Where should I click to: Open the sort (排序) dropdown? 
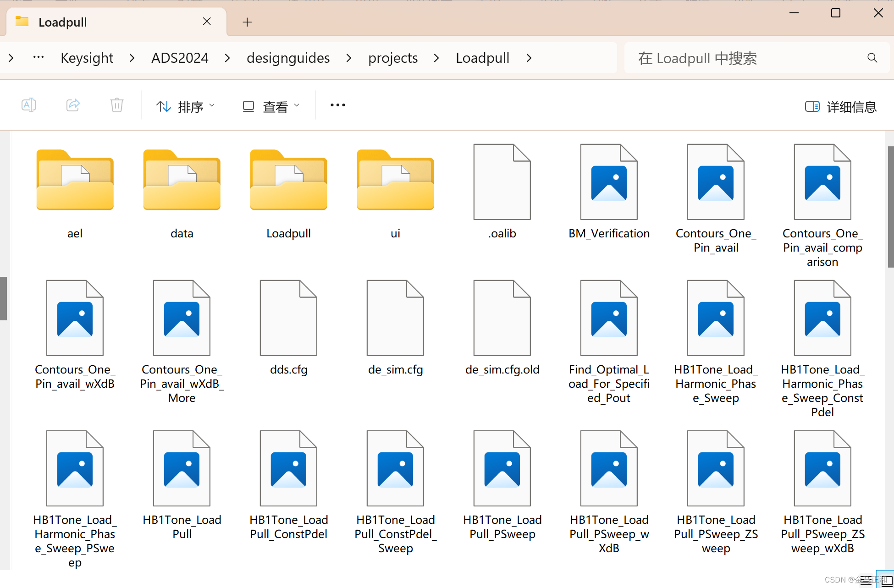click(185, 106)
